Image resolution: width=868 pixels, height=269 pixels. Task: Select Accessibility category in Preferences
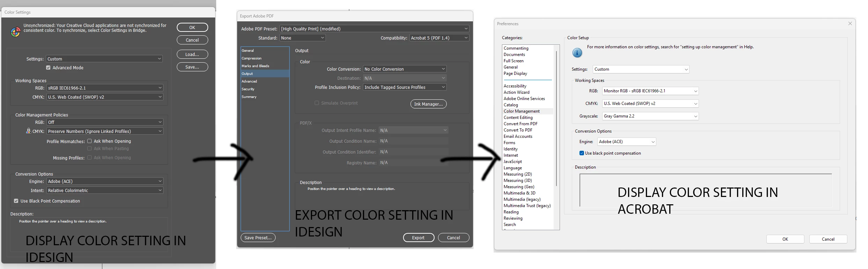click(x=515, y=86)
